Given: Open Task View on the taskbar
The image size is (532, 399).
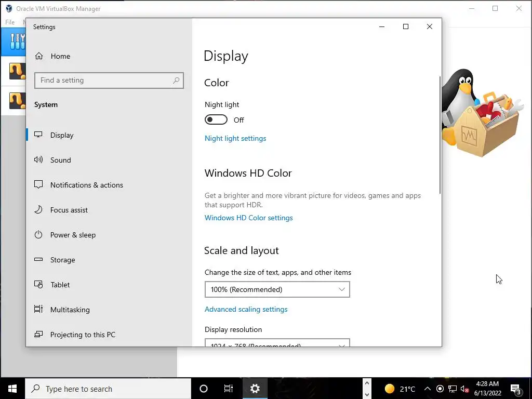Looking at the screenshot, I should tap(229, 389).
